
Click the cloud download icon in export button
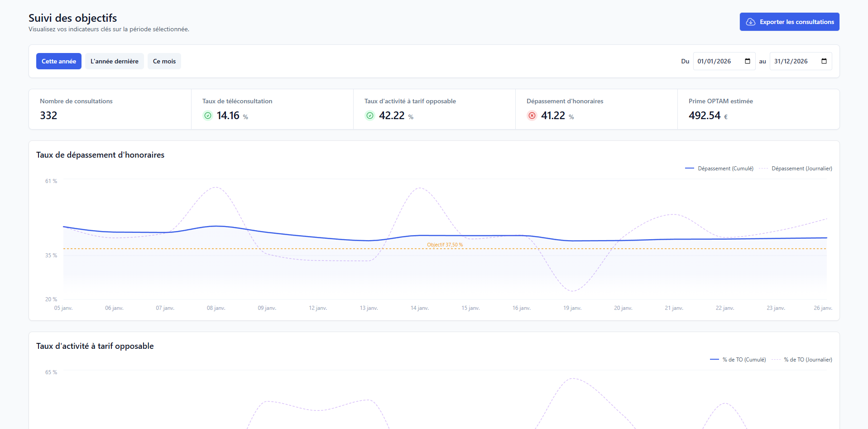(x=751, y=22)
